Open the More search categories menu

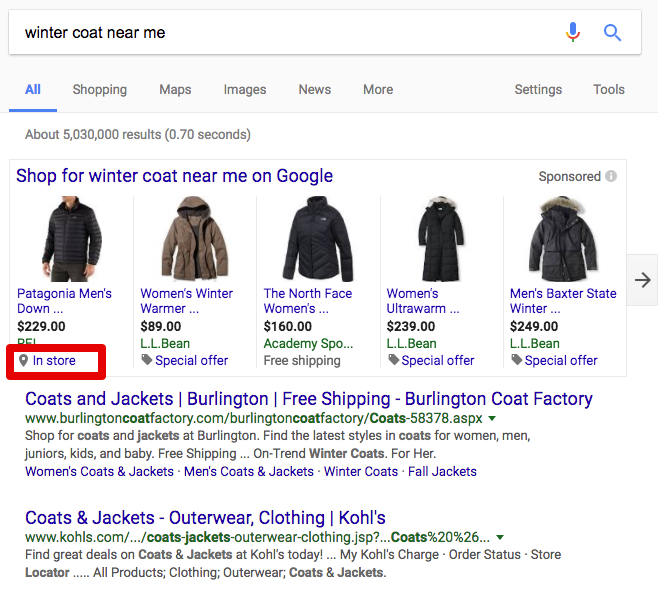point(378,89)
